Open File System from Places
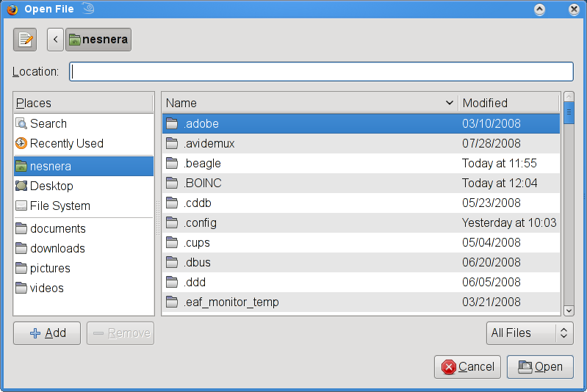This screenshot has height=392, width=587. 60,206
